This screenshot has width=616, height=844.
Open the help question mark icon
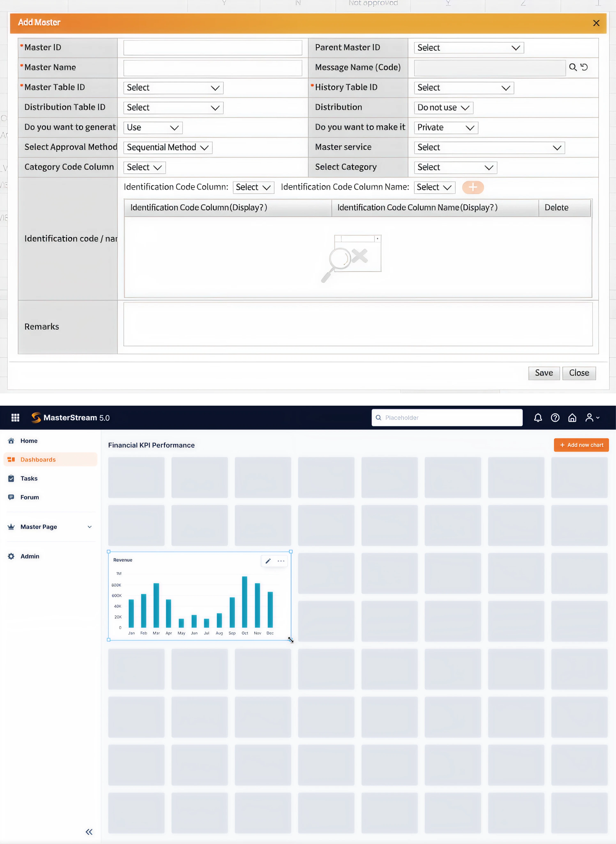point(555,418)
